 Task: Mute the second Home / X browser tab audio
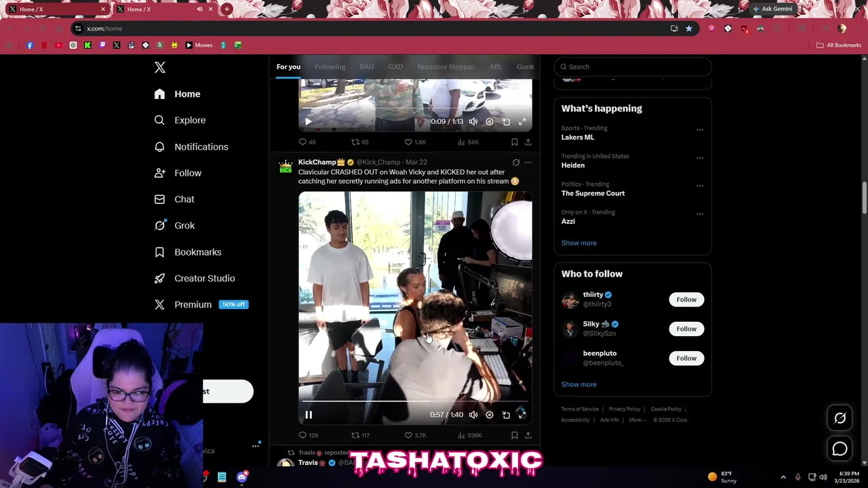[x=199, y=9]
